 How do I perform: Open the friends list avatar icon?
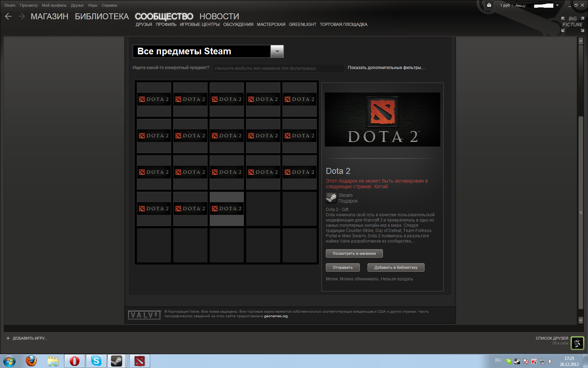577,343
